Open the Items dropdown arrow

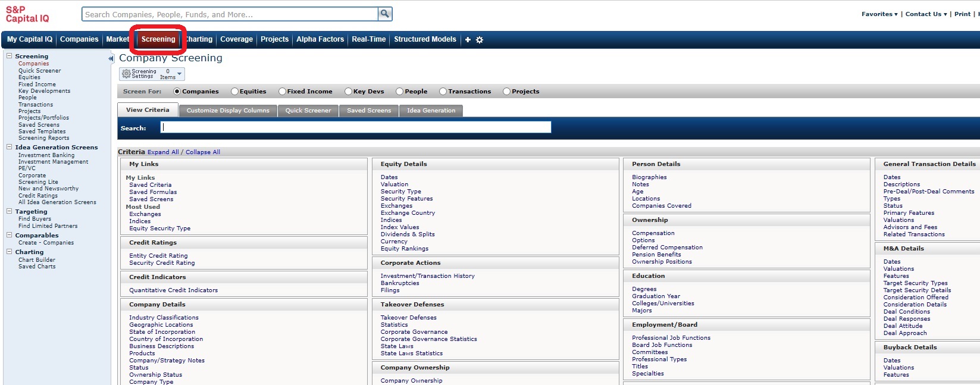pos(179,74)
